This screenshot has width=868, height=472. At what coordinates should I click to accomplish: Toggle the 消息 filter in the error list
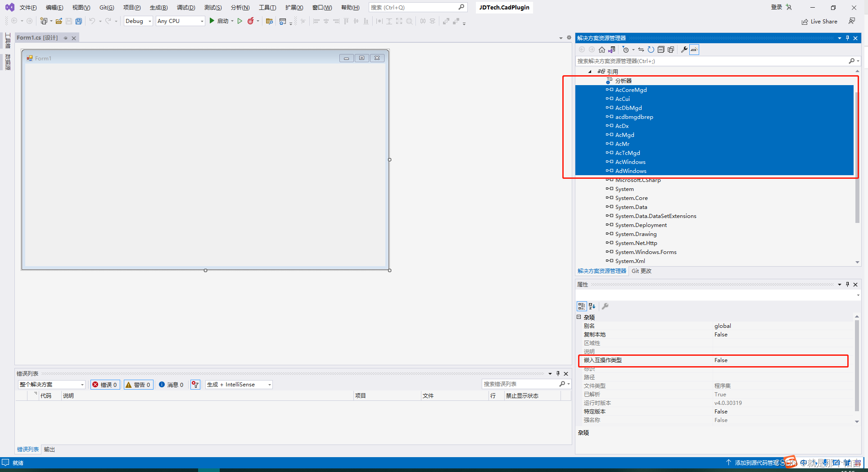[171, 384]
